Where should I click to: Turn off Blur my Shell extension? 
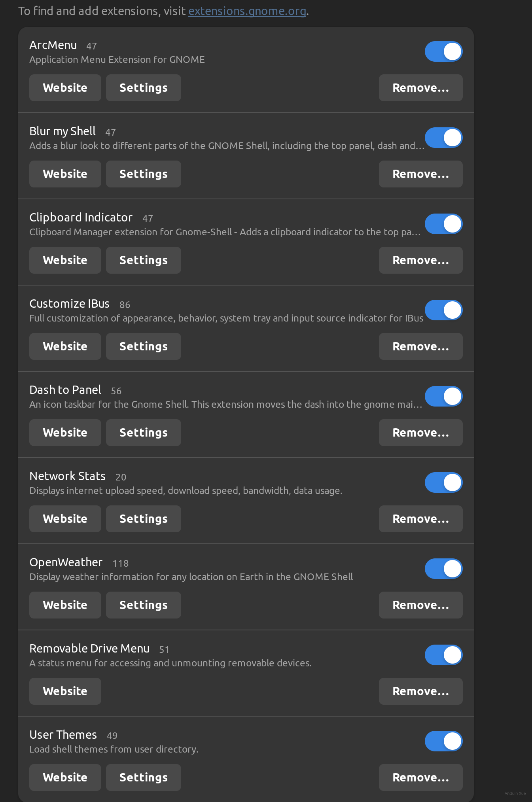(443, 138)
